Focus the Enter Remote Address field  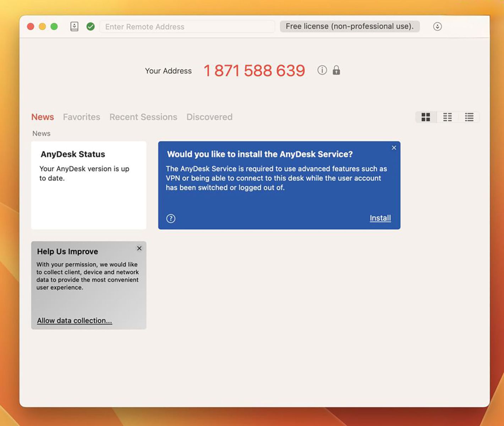[187, 27]
